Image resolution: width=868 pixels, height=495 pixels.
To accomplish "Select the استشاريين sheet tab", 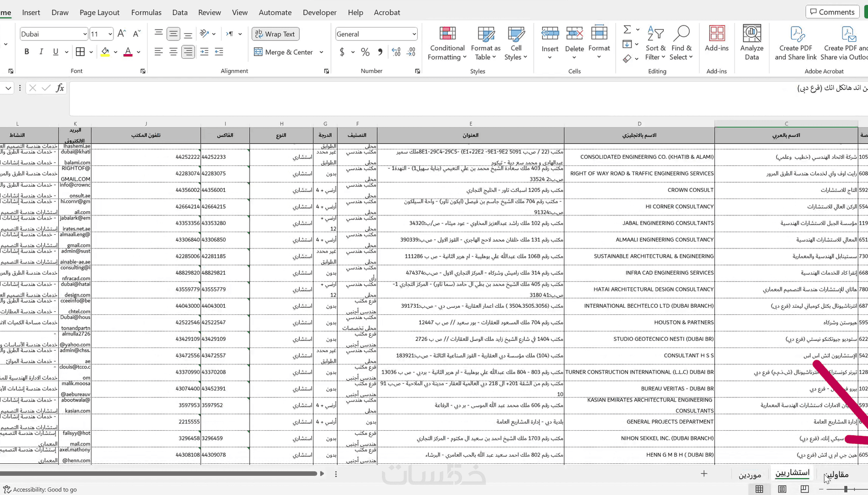I will 792,473.
